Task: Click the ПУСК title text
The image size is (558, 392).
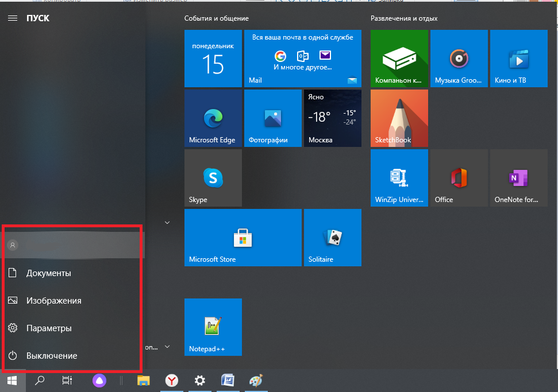Action: 38,18
